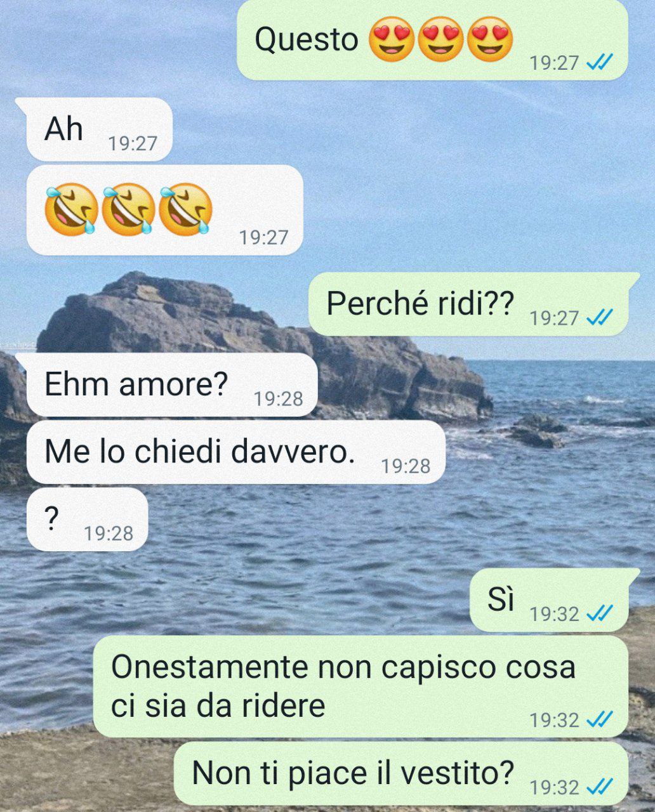The width and height of the screenshot is (655, 812).
Task: Select the 'Sì' reply bubble
Action: coord(549,600)
